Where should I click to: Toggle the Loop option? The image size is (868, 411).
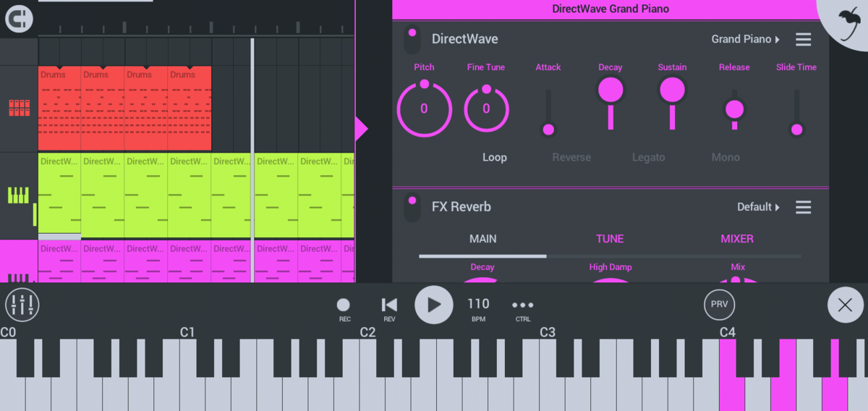point(495,157)
